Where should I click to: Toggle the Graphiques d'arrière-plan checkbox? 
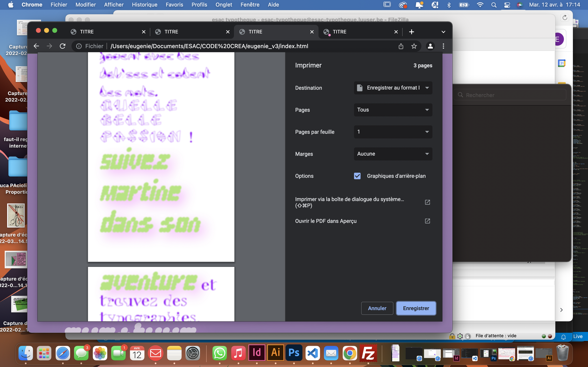coord(357,176)
